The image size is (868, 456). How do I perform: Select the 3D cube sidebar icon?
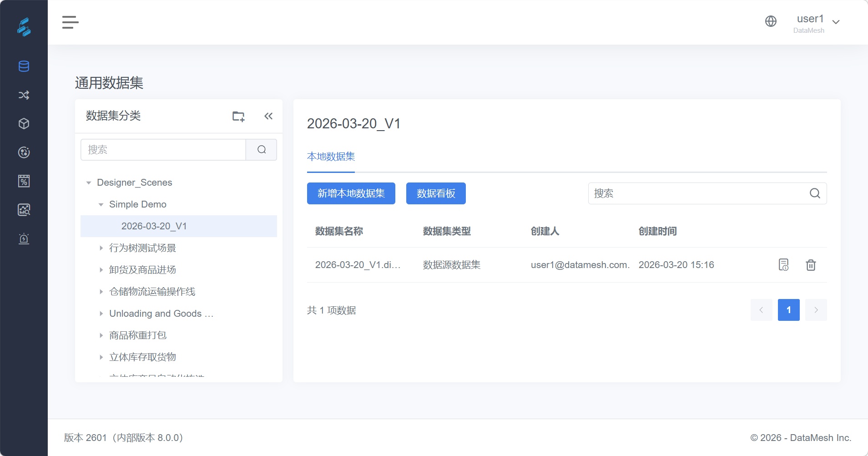pyautogui.click(x=24, y=124)
